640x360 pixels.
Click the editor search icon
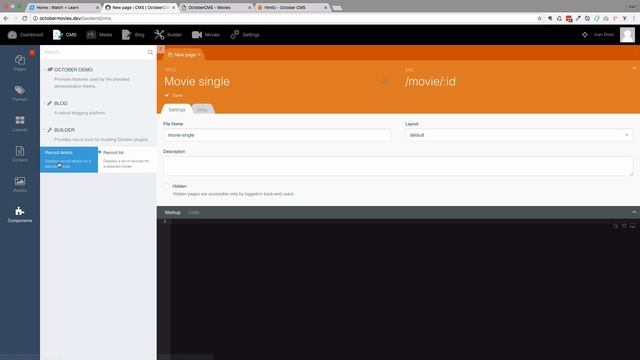click(x=616, y=226)
